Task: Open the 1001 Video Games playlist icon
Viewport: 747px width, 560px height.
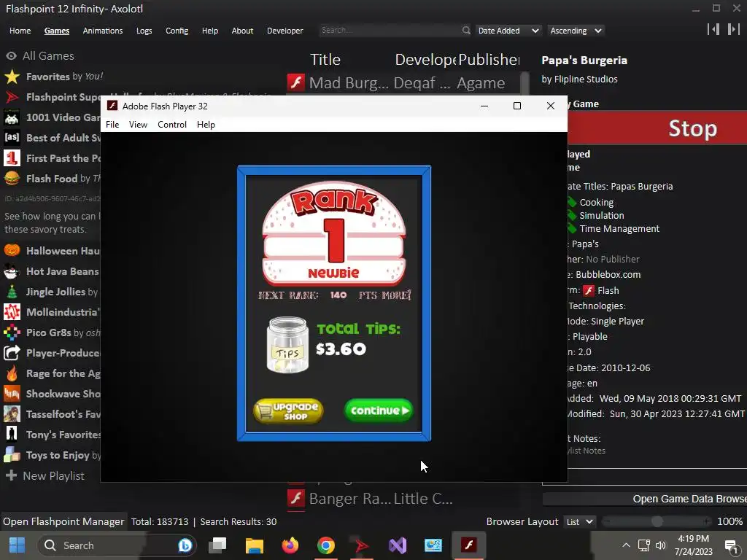Action: (12, 117)
